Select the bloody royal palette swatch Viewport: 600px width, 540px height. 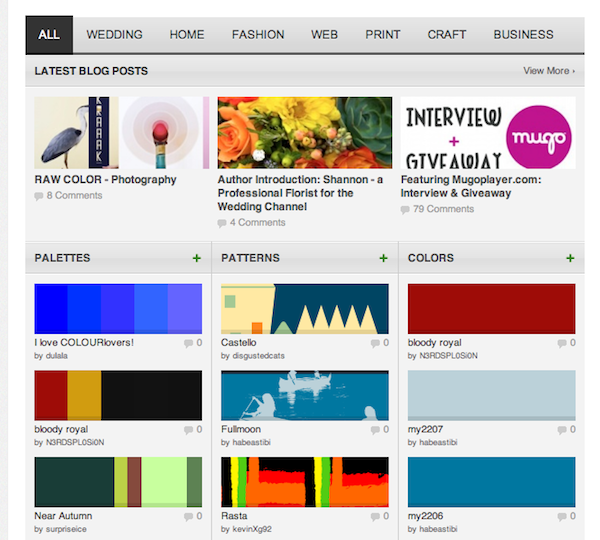[118, 395]
